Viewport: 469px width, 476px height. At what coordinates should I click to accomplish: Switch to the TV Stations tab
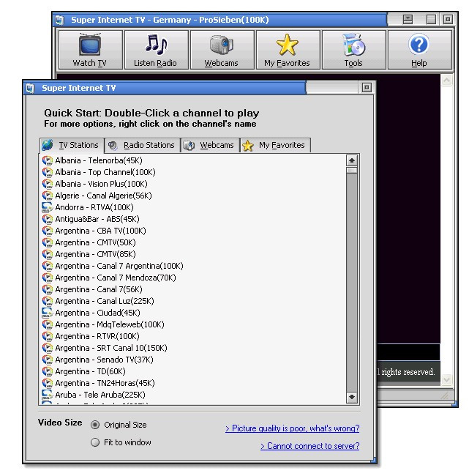72,145
